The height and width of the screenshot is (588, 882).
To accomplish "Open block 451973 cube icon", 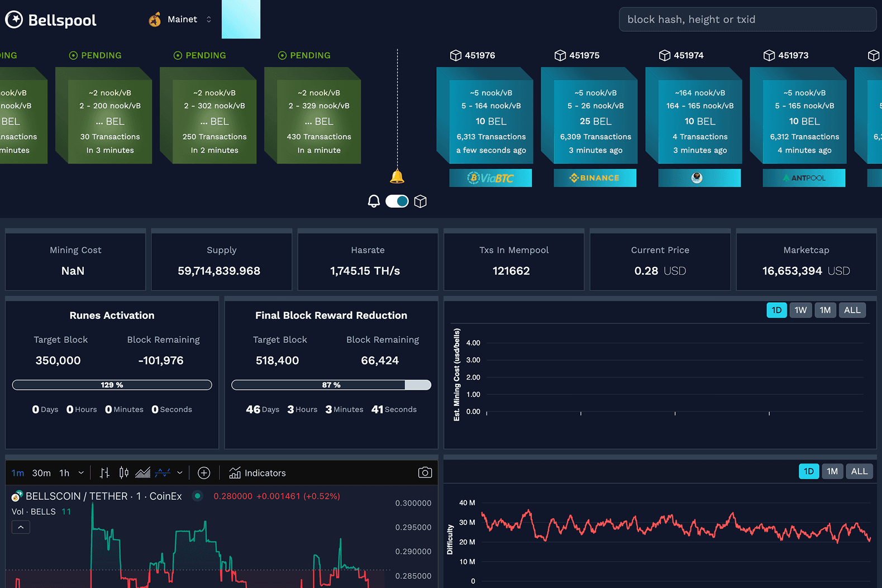I will pos(769,55).
